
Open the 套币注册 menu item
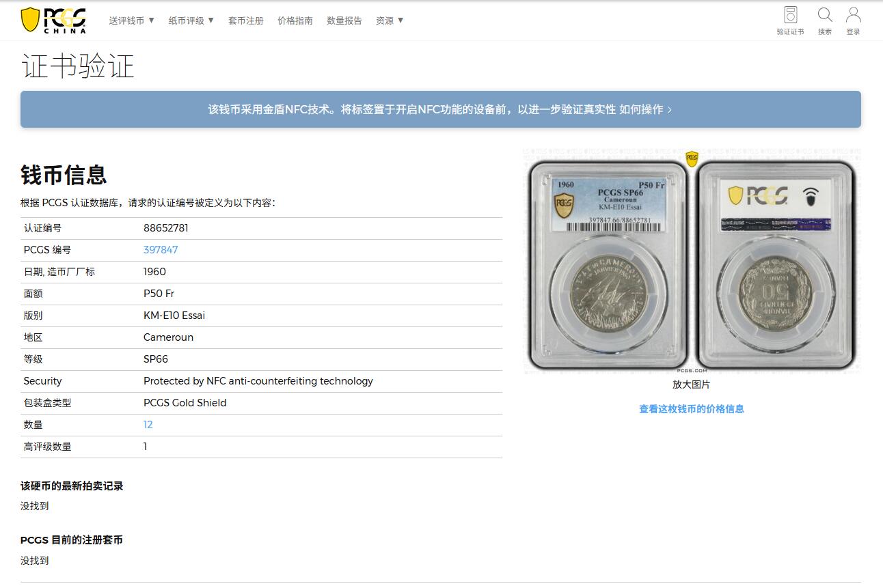pos(246,20)
